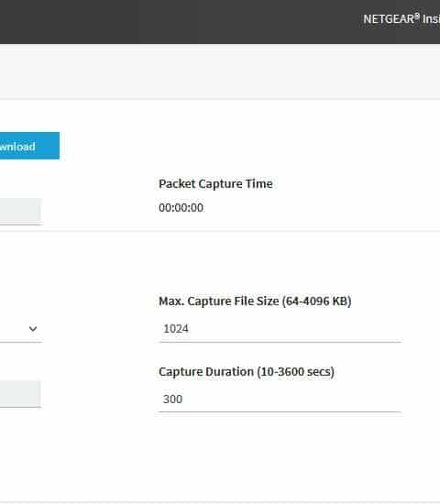Click the (64-4096 KB) range hint
This screenshot has width=440, height=504.
tap(317, 301)
